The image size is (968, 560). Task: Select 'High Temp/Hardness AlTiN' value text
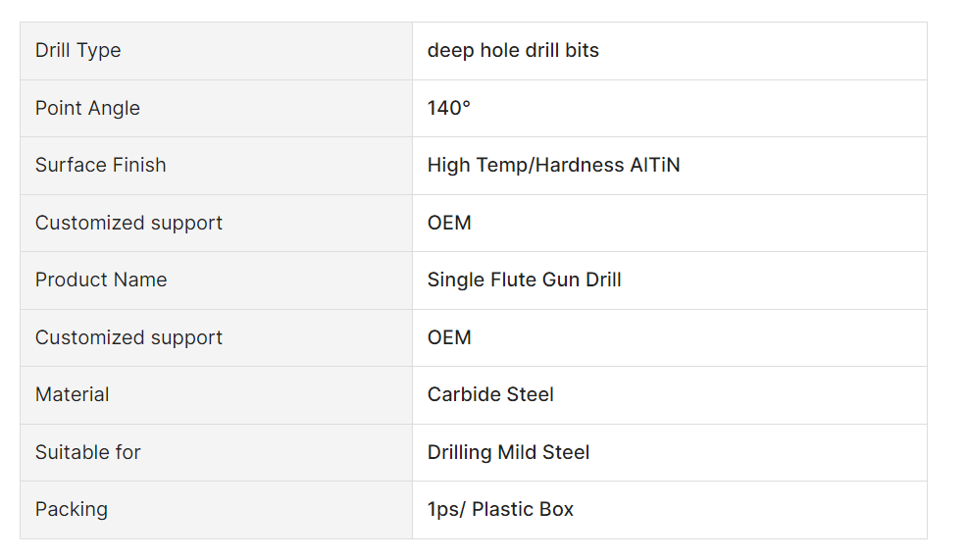pyautogui.click(x=554, y=166)
